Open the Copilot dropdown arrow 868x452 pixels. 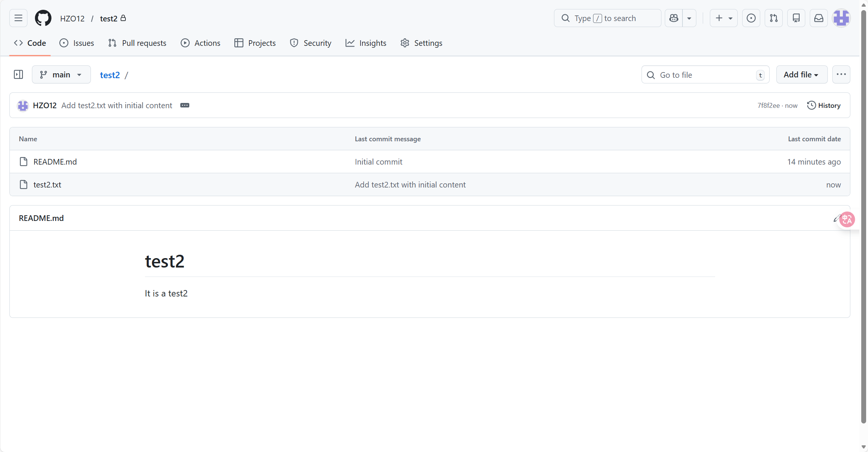coord(689,18)
